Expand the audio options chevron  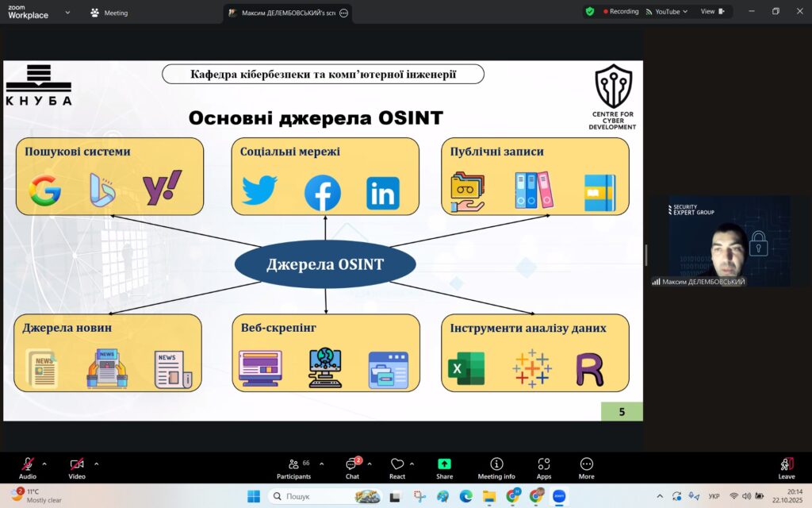(x=44, y=464)
